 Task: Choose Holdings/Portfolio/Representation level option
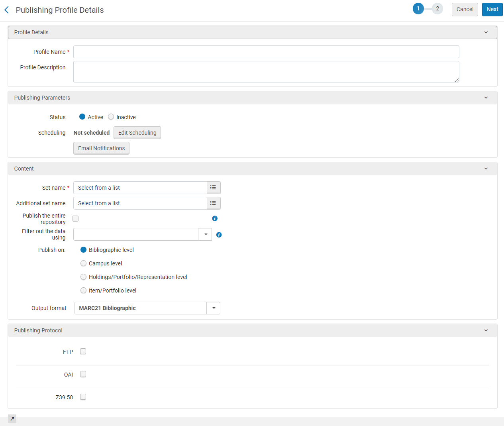tap(84, 277)
